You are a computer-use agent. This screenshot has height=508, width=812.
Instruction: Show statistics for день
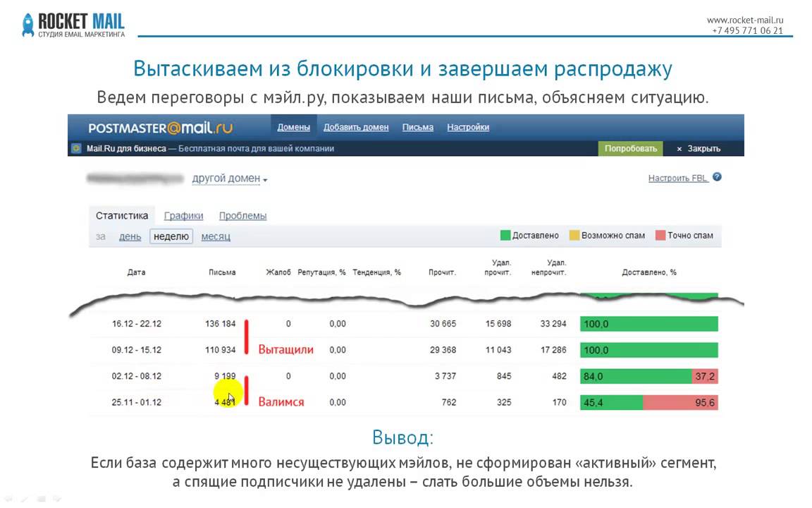[x=130, y=236]
